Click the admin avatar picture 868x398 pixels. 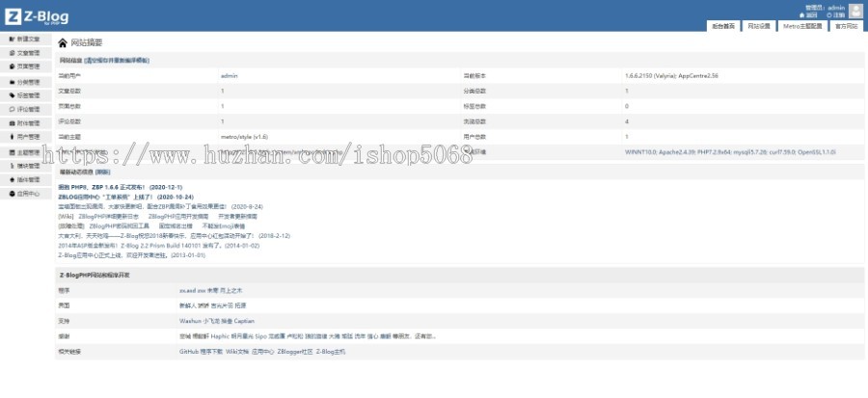pyautogui.click(x=855, y=11)
